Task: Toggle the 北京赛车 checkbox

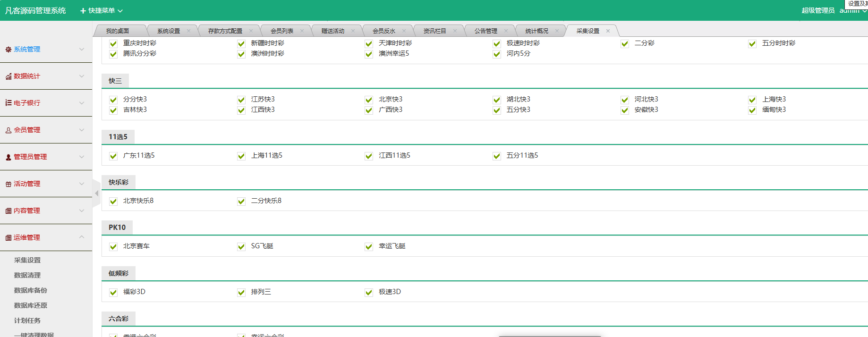Action: click(x=113, y=246)
